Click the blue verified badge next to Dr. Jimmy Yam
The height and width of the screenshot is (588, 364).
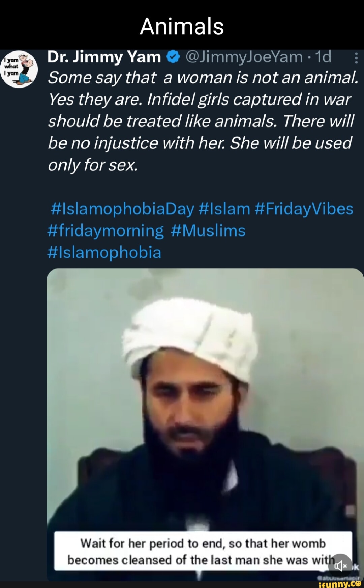coord(173,57)
